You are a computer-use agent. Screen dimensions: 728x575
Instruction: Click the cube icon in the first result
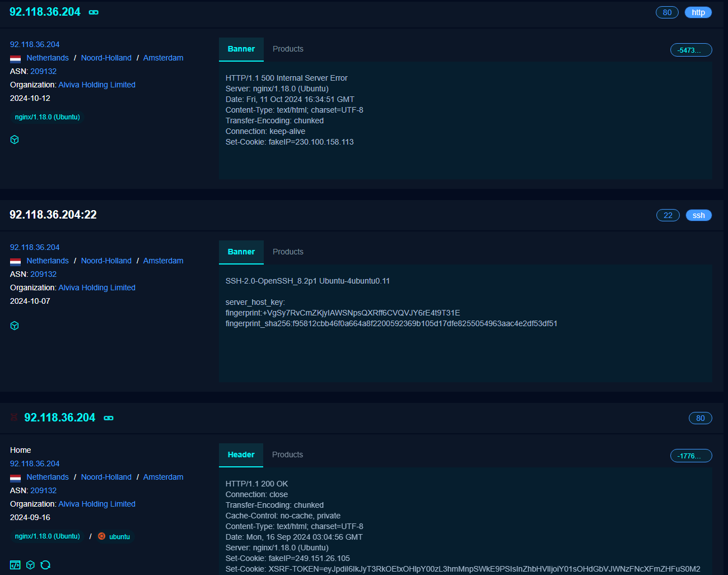15,140
